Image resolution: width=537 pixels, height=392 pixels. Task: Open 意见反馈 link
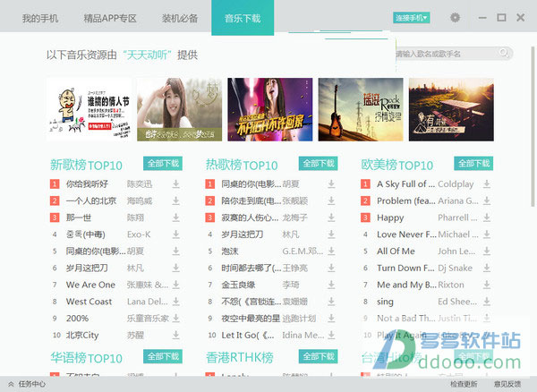point(507,384)
